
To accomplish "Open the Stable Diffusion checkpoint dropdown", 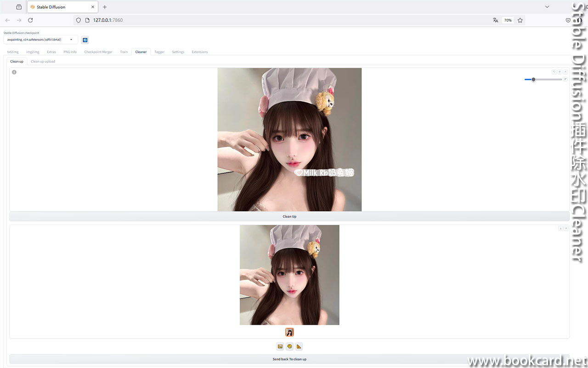I will click(x=40, y=40).
